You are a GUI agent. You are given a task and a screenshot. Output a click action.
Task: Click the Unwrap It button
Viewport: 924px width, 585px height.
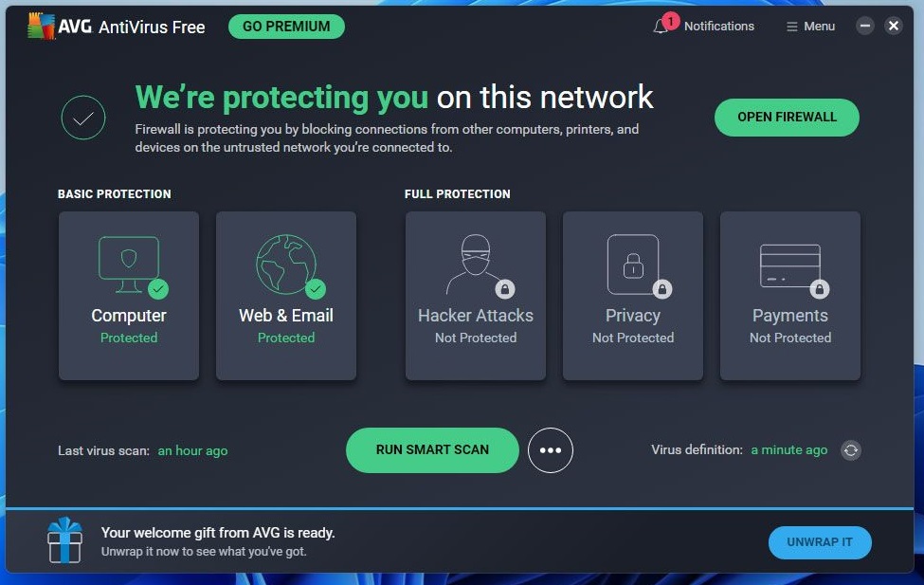(x=819, y=542)
